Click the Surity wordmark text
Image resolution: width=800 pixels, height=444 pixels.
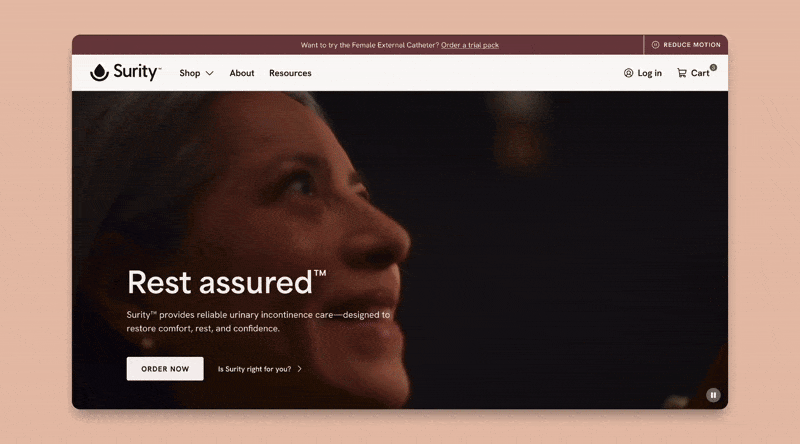(137, 72)
